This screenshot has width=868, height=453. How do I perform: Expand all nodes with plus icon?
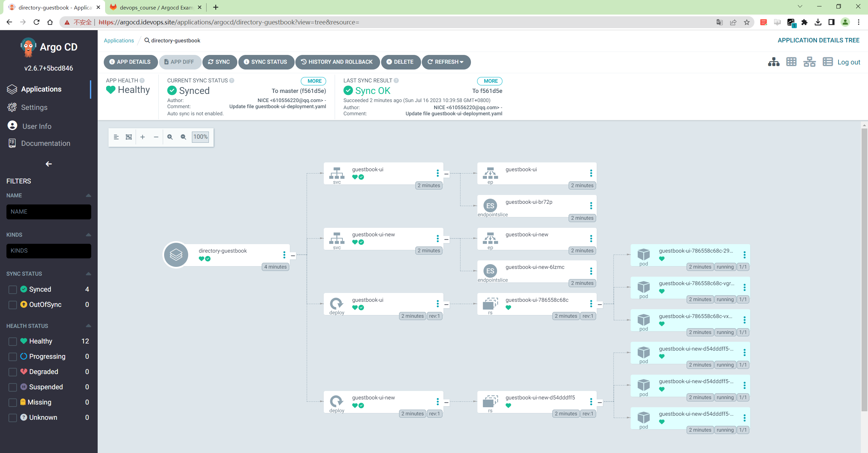(x=143, y=137)
